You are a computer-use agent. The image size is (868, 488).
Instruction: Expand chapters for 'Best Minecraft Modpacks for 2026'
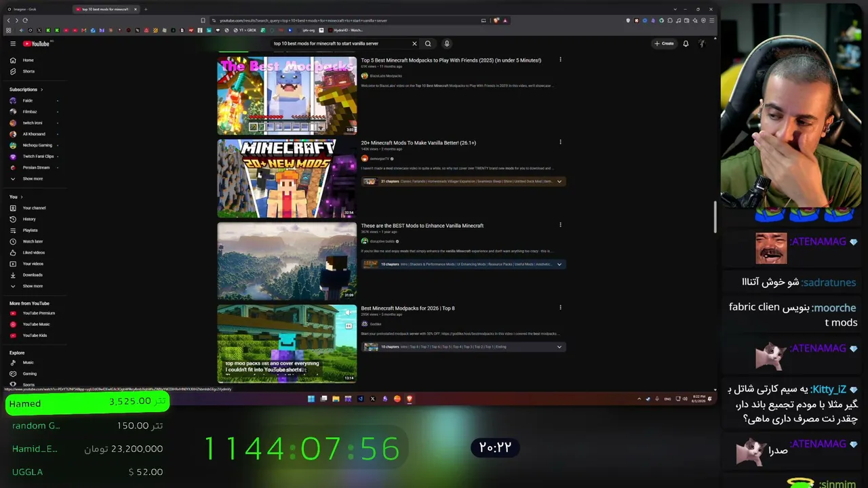pyautogui.click(x=559, y=347)
